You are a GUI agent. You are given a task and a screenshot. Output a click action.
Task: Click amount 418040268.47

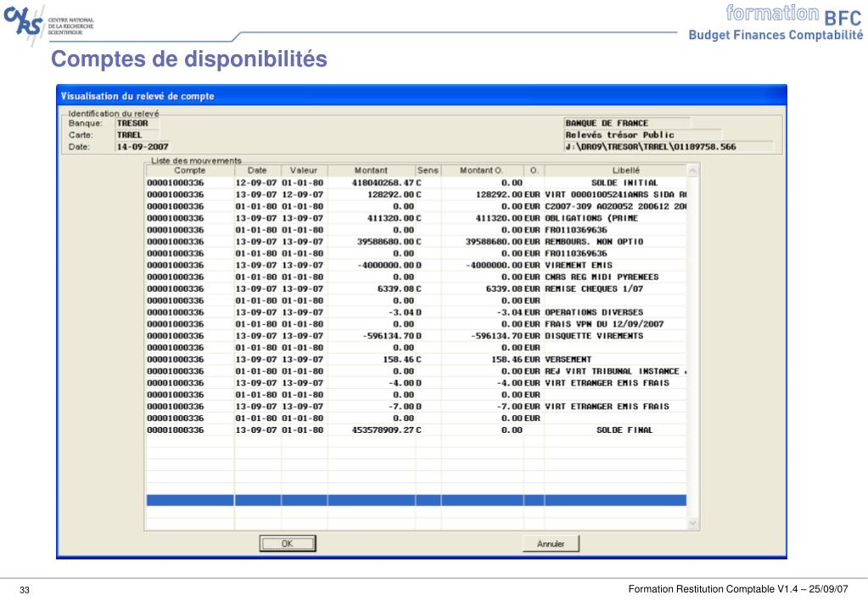tap(383, 183)
